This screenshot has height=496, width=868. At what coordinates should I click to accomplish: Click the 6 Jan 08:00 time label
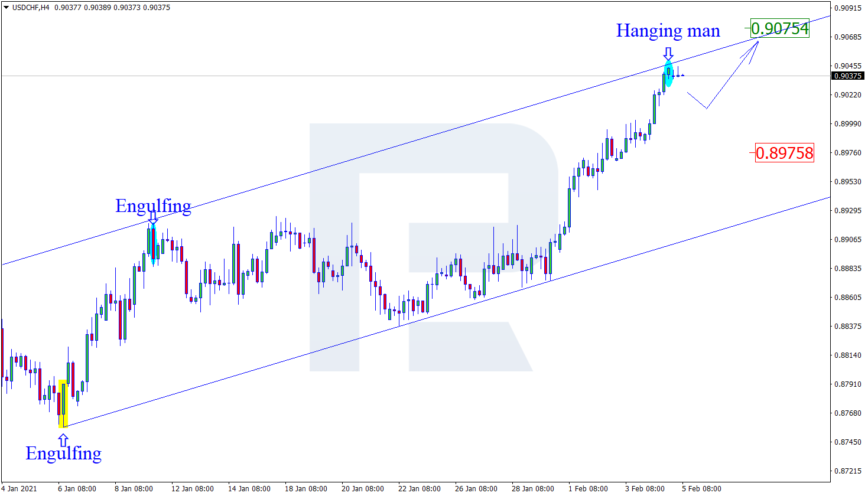coord(77,489)
